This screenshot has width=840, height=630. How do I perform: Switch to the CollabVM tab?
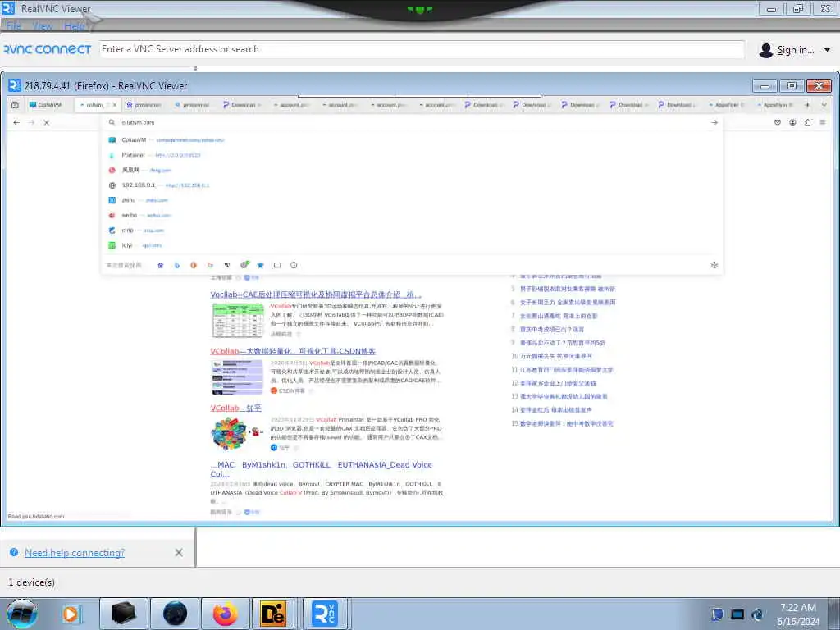tap(48, 105)
